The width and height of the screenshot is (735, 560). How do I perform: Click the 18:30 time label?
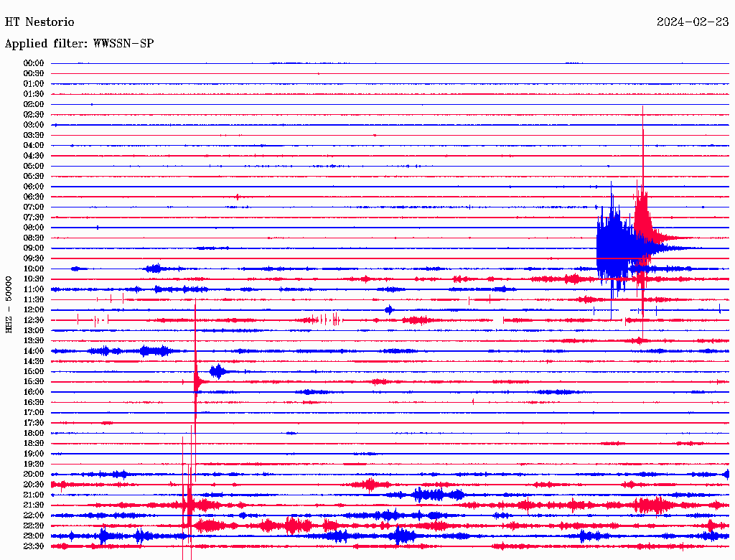(34, 444)
